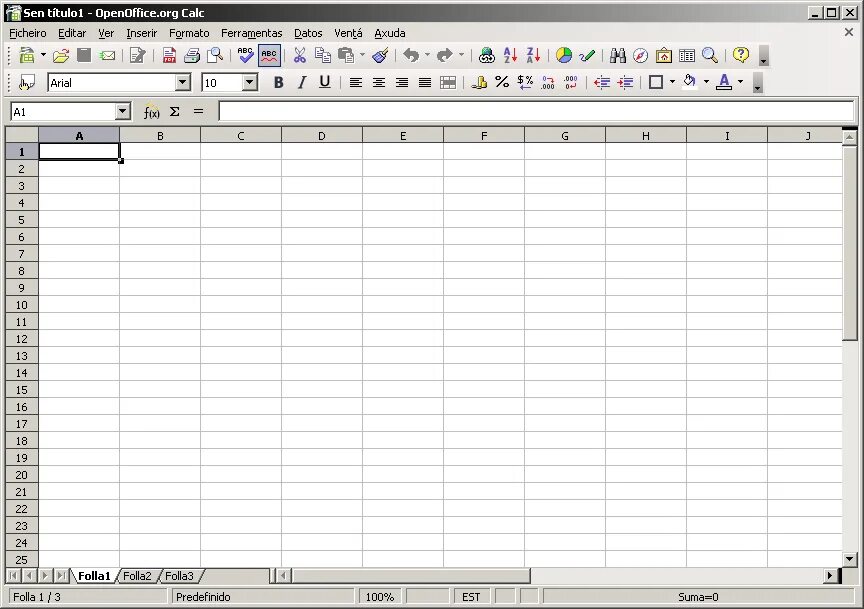
Task: Open the Datos menu
Action: 308,33
